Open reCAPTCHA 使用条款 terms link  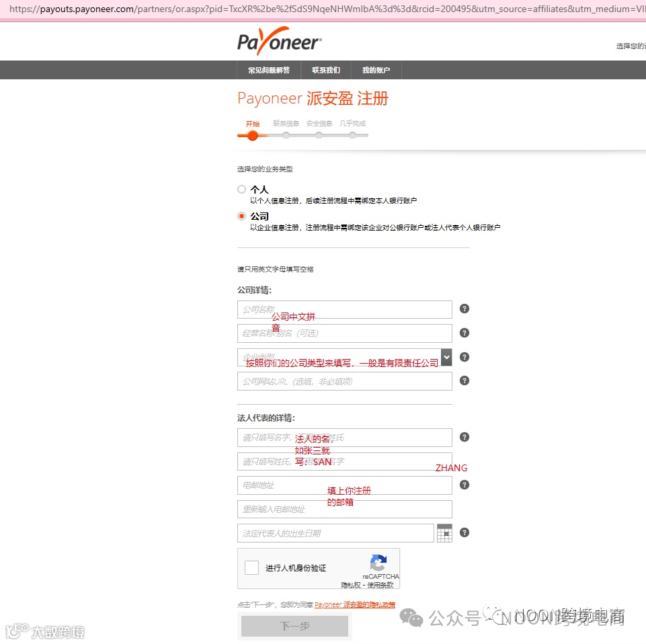click(380, 585)
